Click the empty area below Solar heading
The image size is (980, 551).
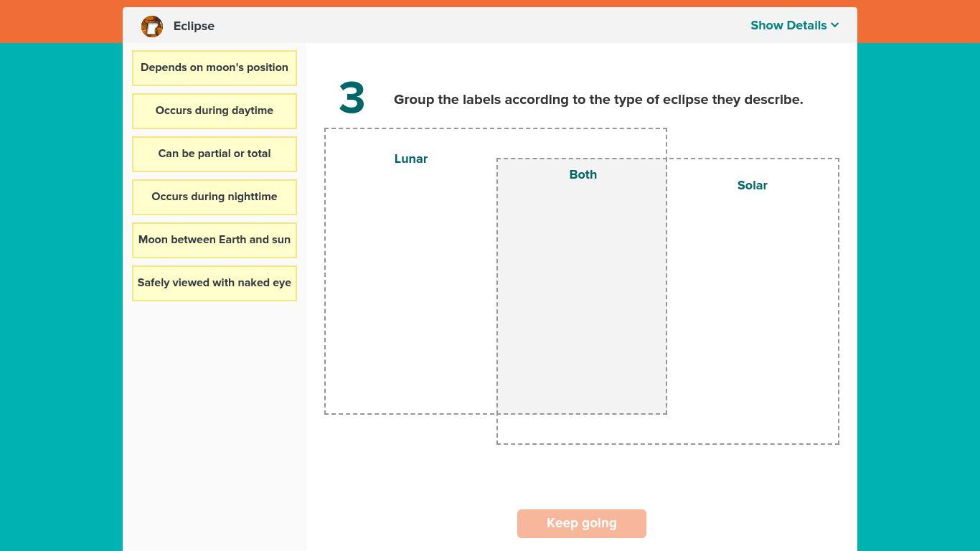(752, 309)
